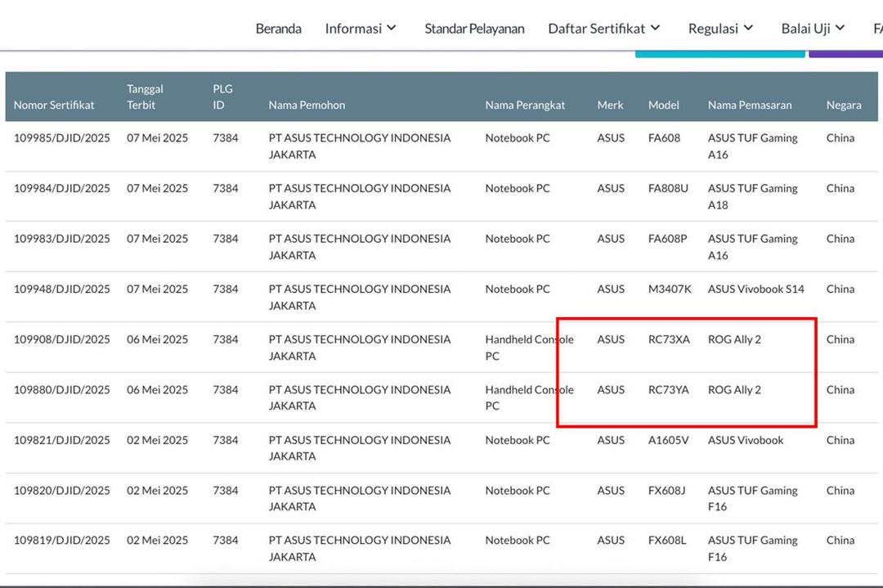Select certificate 109821/DJID/2025
The height and width of the screenshot is (588, 883).
click(62, 440)
